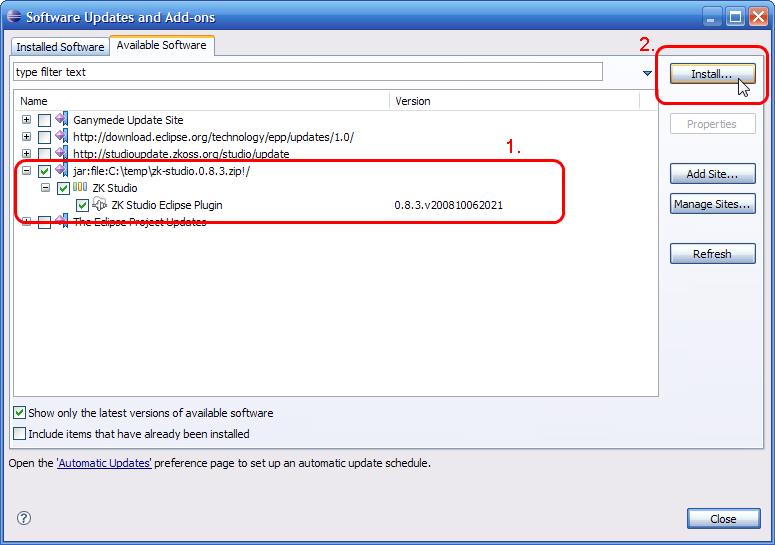Close the Software Updates dialog
The height and width of the screenshot is (545, 775).
723,518
